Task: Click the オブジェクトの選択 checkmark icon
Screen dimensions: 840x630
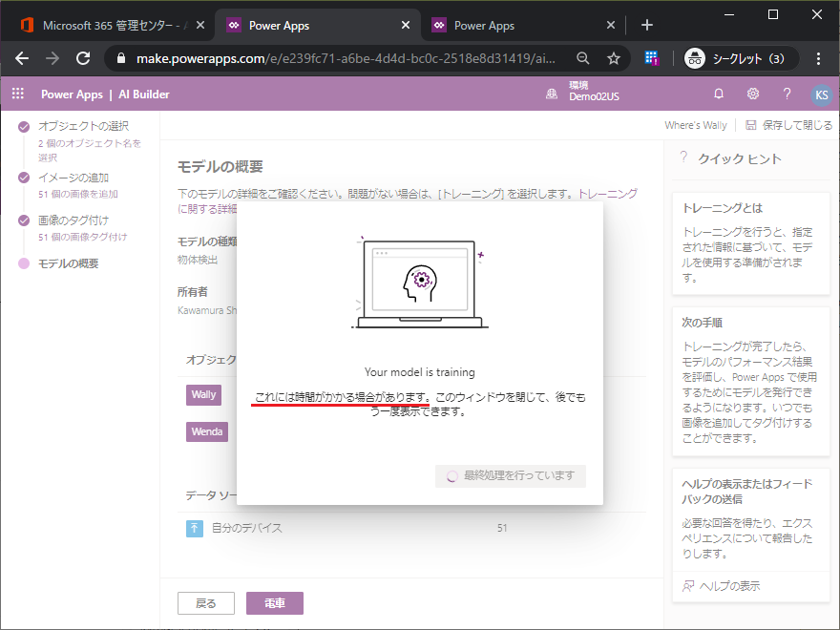Action: coord(24,127)
